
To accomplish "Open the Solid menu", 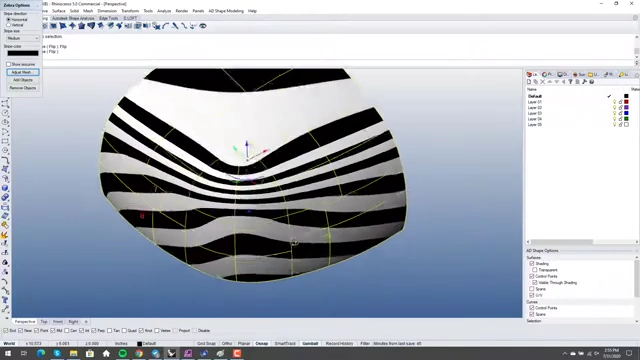I will point(74,11).
